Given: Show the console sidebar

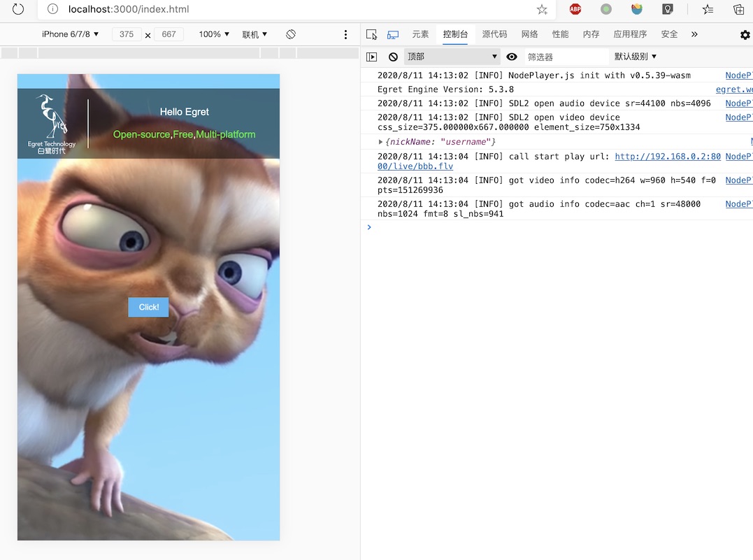Looking at the screenshot, I should click(371, 57).
